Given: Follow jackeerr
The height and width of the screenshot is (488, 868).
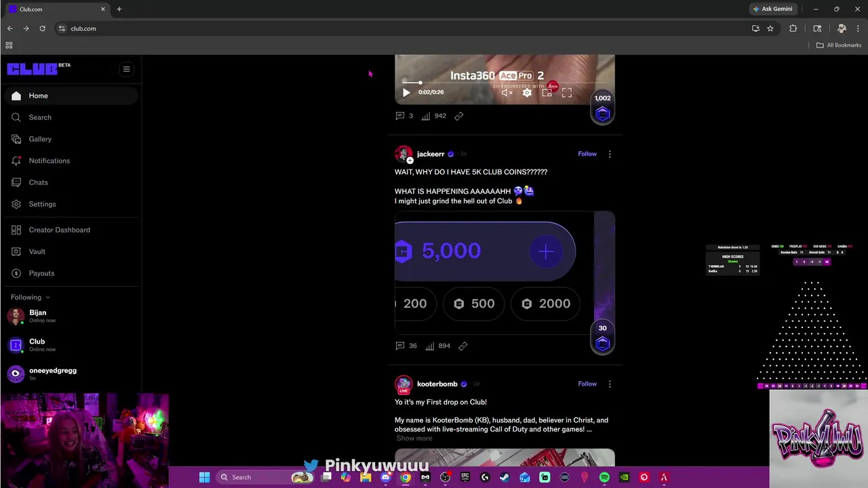Looking at the screenshot, I should pyautogui.click(x=587, y=154).
